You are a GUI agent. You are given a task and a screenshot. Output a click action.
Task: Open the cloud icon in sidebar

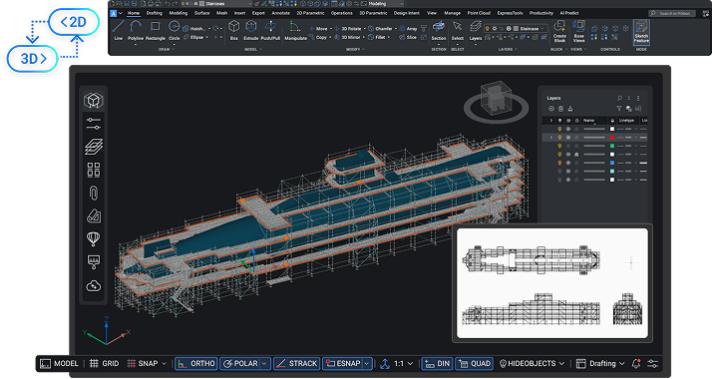click(x=94, y=285)
